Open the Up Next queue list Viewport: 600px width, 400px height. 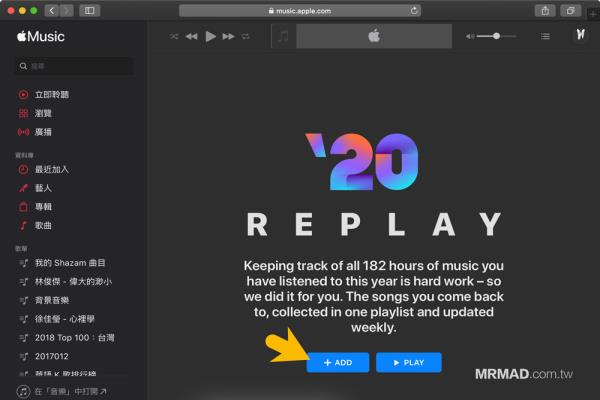(x=545, y=36)
